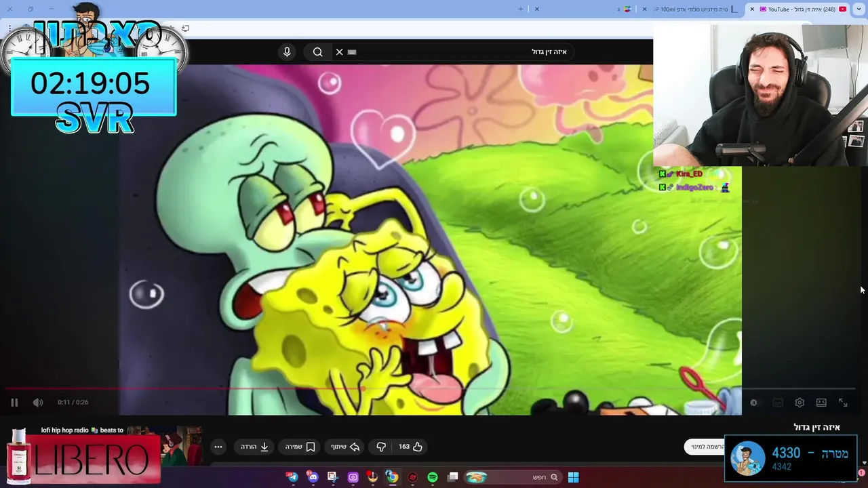Viewport: 868px width, 488px height.
Task: Click the voice search microphone button
Action: click(287, 52)
